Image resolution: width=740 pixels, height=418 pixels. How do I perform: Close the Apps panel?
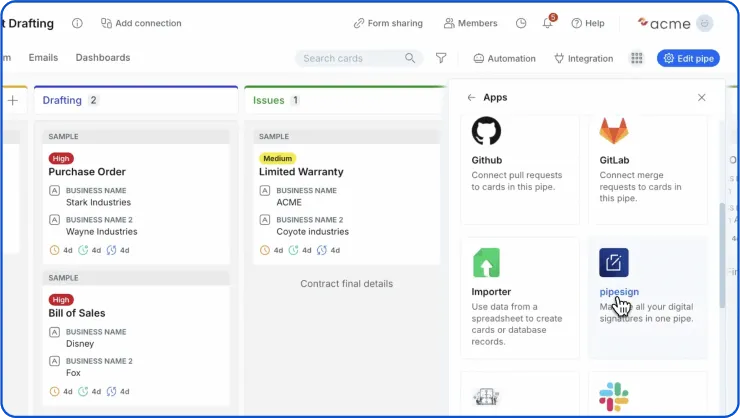[701, 97]
